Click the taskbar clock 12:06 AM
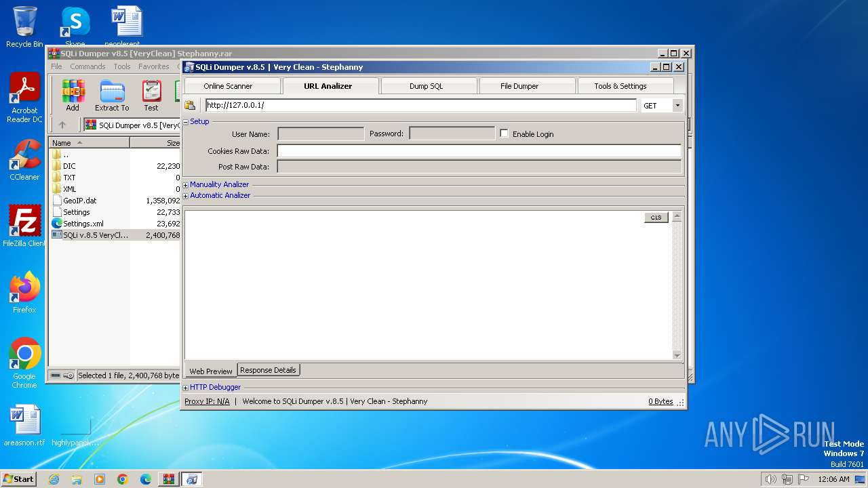This screenshot has width=868, height=488. (x=833, y=479)
